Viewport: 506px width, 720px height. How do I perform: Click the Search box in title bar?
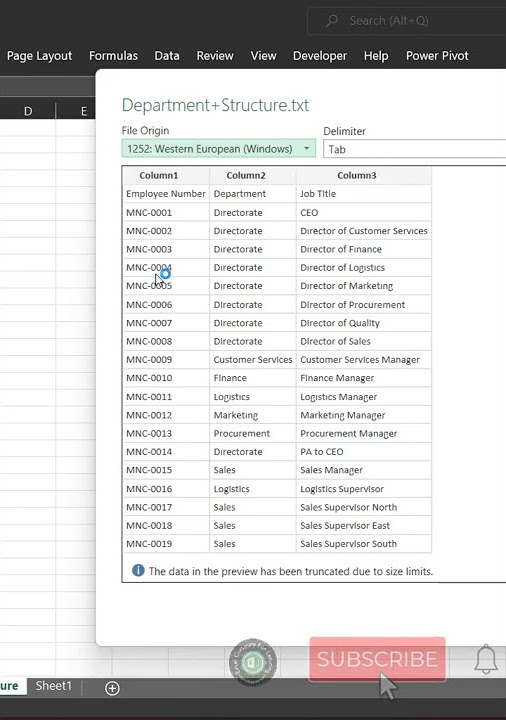pos(406,21)
